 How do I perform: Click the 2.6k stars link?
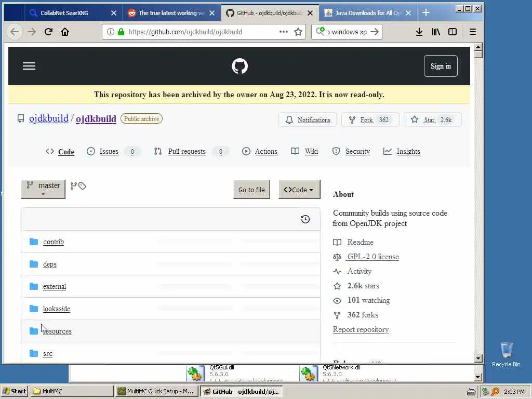point(363,286)
